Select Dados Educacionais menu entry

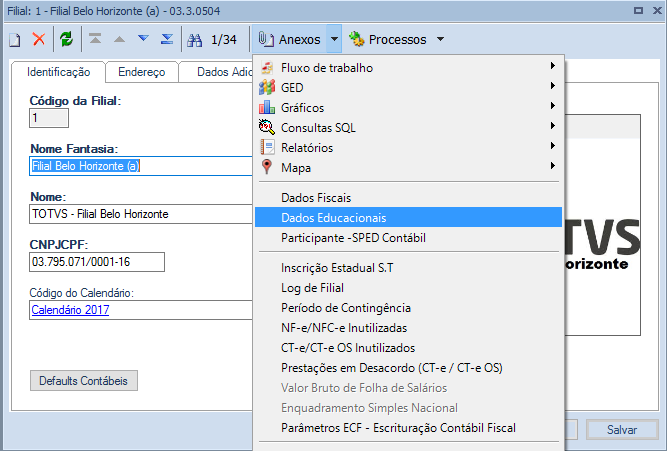click(x=408, y=217)
